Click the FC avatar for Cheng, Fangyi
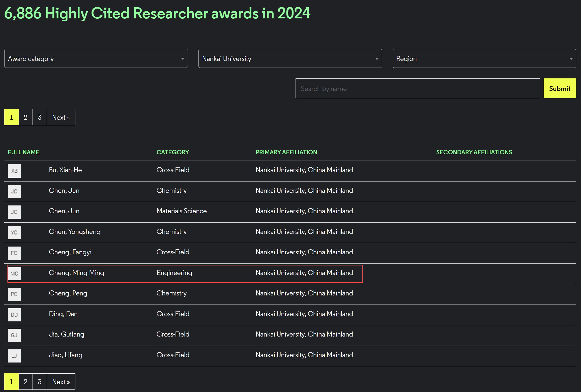 [x=14, y=253]
